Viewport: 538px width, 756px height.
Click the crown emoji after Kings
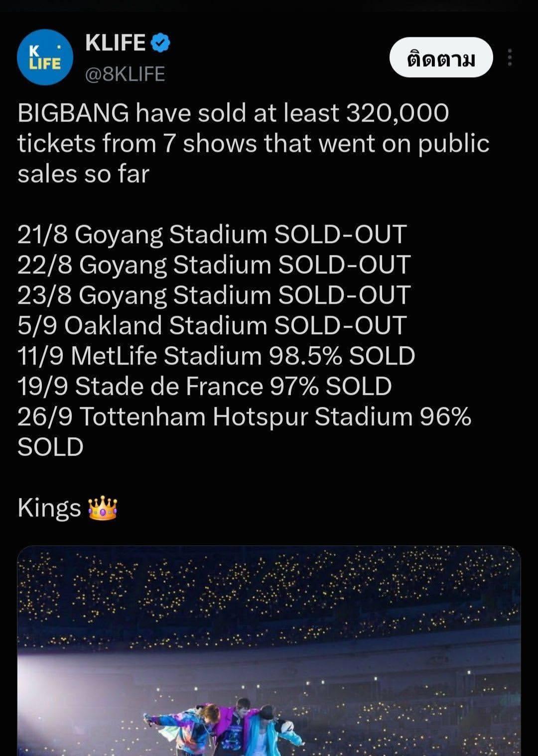[x=102, y=508]
